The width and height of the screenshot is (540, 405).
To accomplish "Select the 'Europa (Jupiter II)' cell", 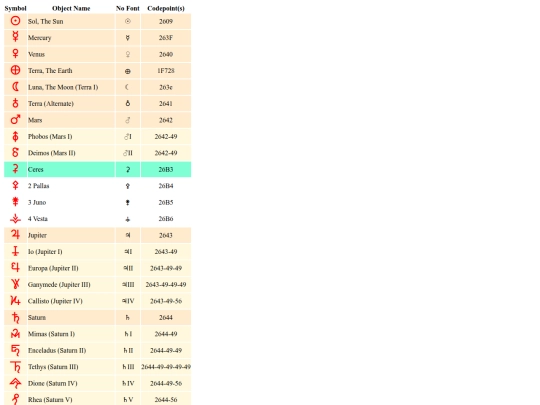I will (x=71, y=268).
